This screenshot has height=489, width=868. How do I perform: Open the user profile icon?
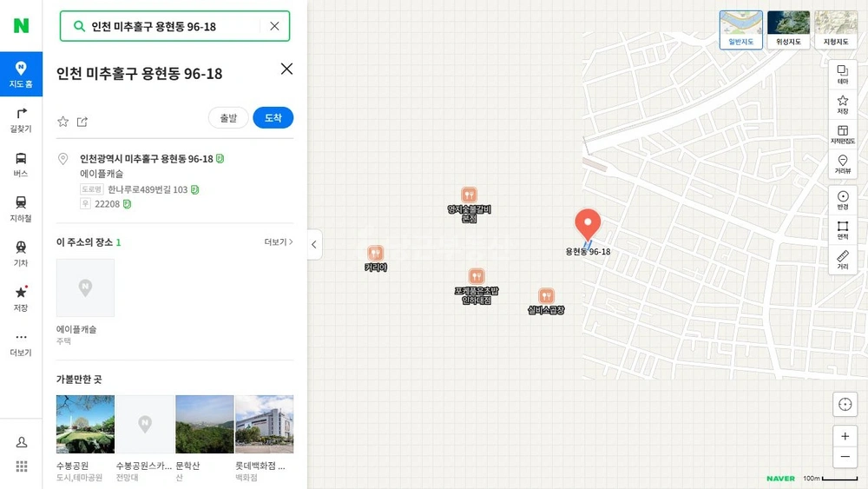[22, 442]
